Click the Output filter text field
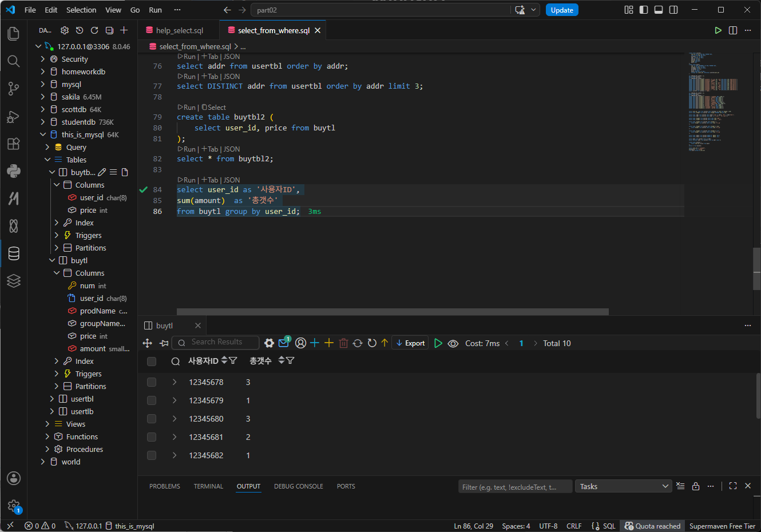 tap(515, 487)
